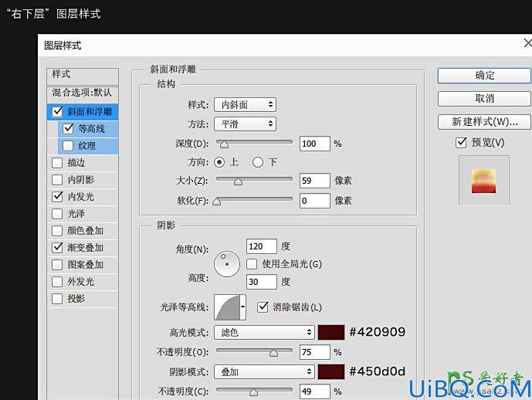Enable the 外发光 checkbox
This screenshot has width=532, height=400.
pos(57,282)
